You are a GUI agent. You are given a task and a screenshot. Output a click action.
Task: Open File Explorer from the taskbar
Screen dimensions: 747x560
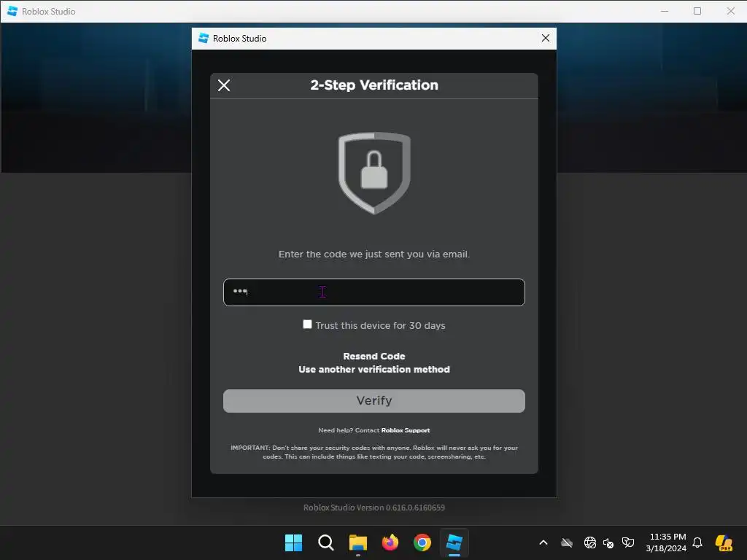click(357, 542)
